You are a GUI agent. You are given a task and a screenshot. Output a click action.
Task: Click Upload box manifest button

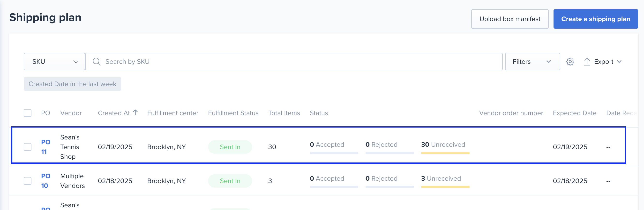click(x=510, y=19)
